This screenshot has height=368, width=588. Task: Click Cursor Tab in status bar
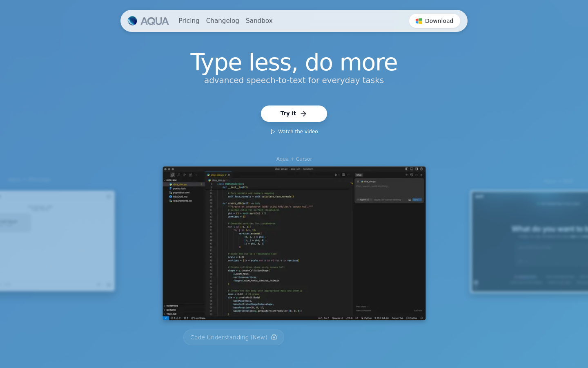pyautogui.click(x=397, y=318)
